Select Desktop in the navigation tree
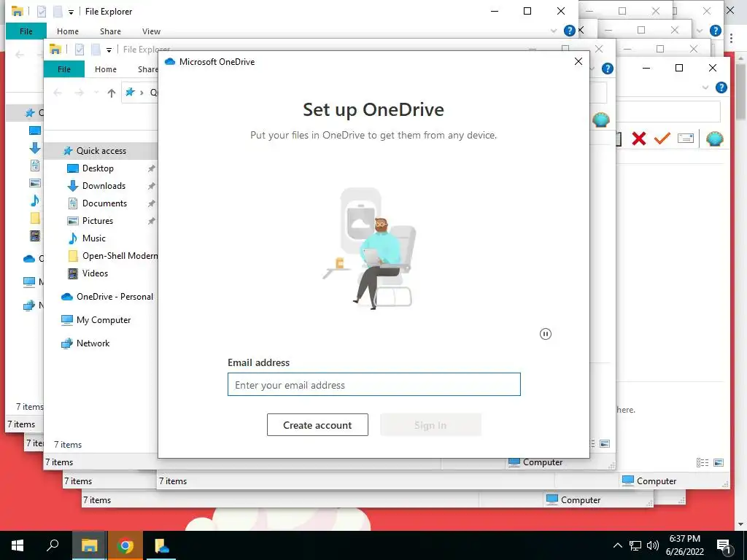The width and height of the screenshot is (747, 560). point(98,168)
